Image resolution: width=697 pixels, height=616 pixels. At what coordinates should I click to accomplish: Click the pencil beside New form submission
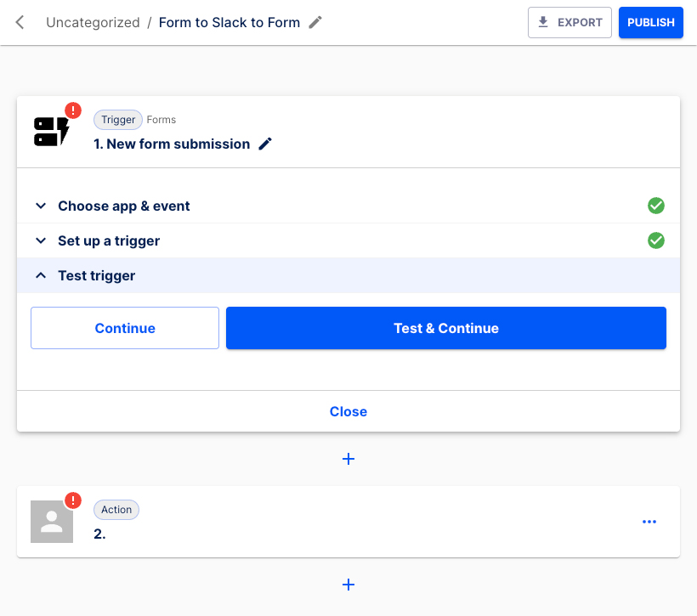pos(264,144)
